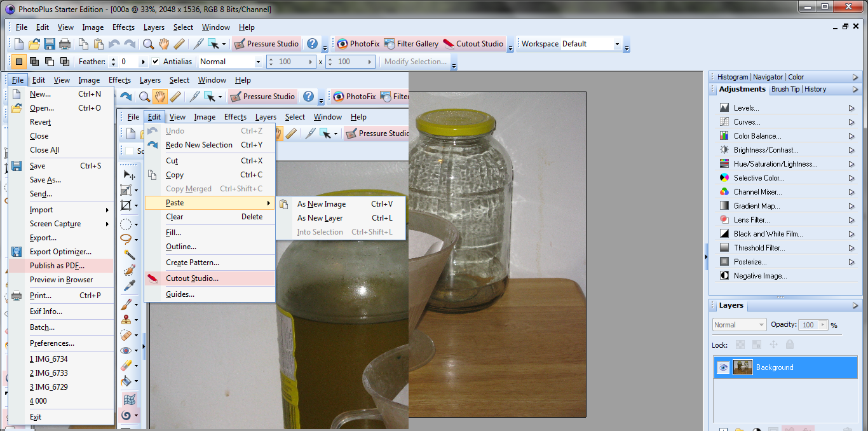Toggle the Lock position cross-arrows icon in Layers
The image size is (868, 431).
(x=773, y=345)
